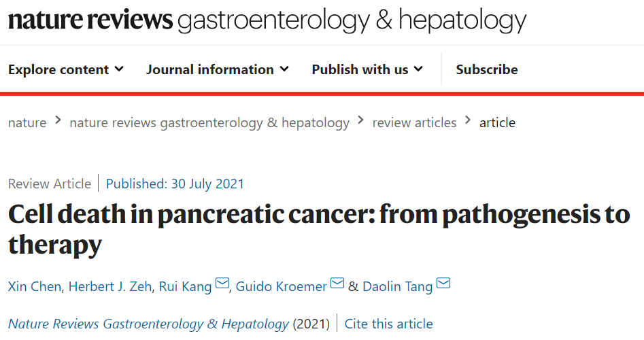
Task: Open author Xin Chen's details
Action: 35,286
